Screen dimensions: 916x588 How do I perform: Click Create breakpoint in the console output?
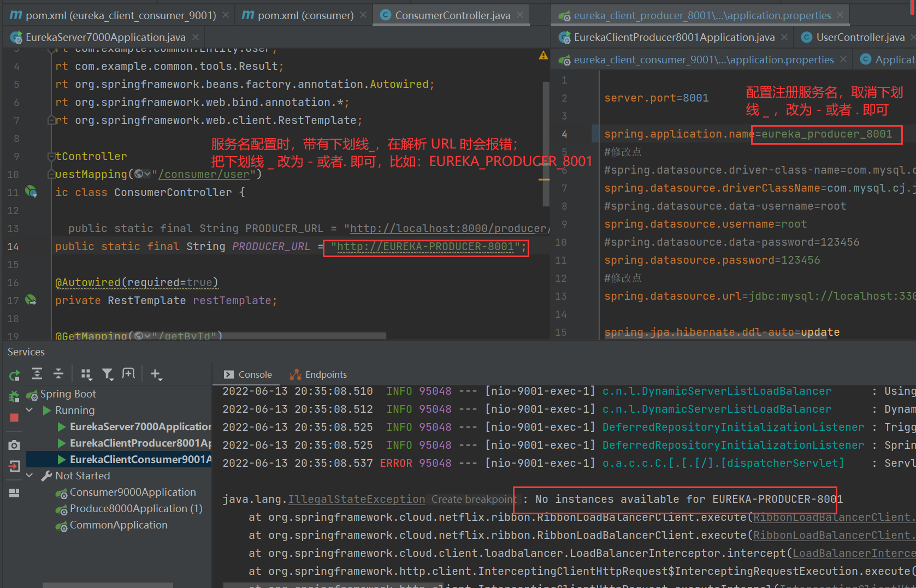click(473, 499)
